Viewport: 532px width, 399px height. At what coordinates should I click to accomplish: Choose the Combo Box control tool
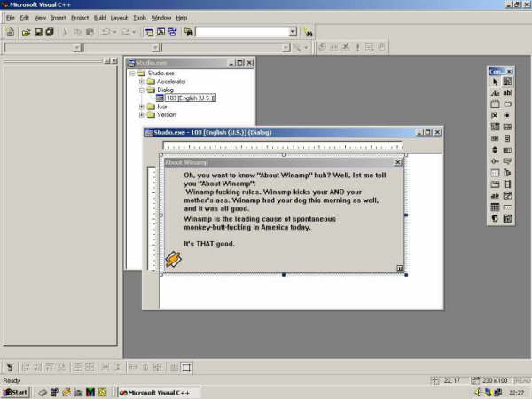tap(495, 127)
